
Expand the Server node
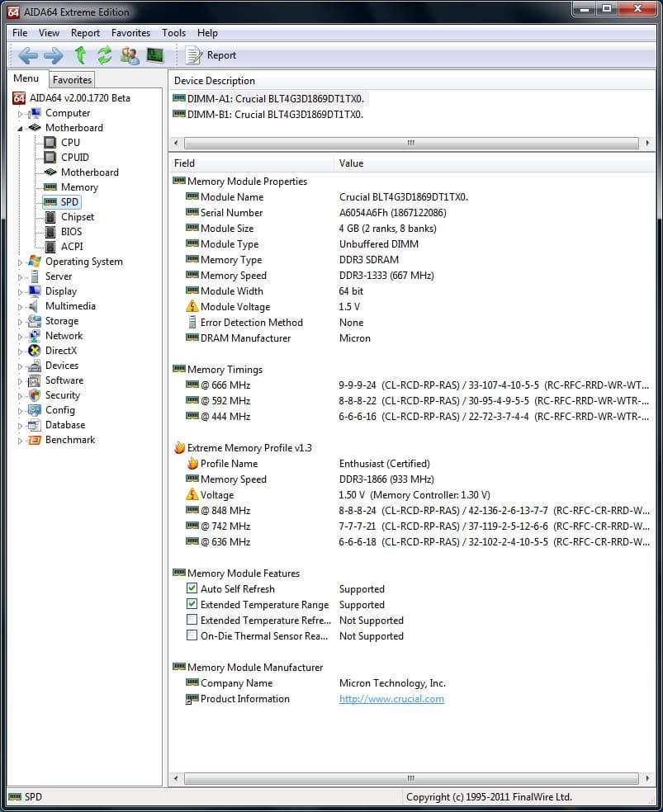tap(20, 277)
